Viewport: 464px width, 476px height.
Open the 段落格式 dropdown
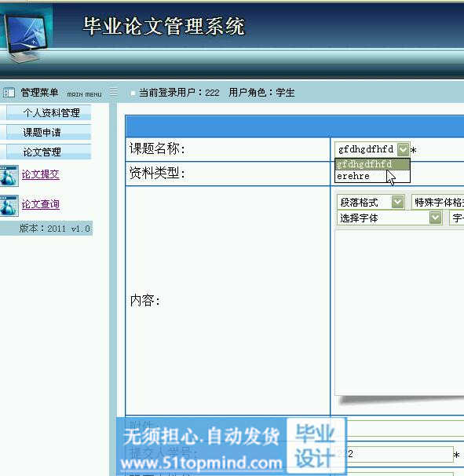click(371, 202)
